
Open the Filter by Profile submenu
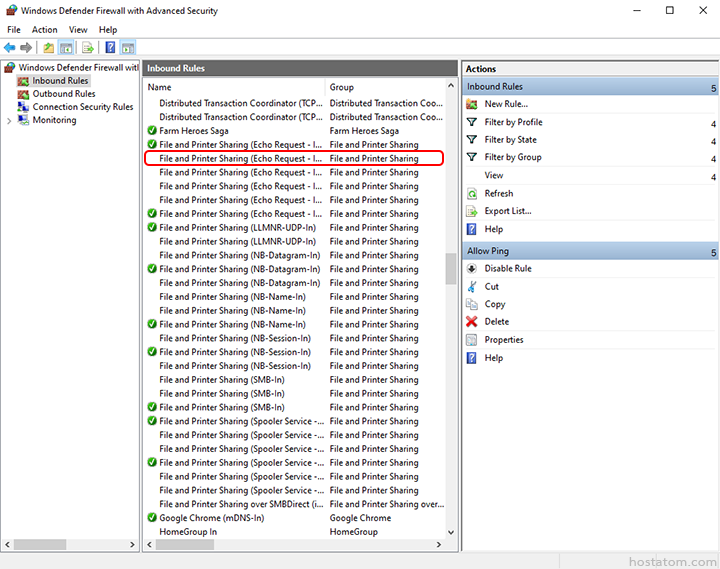pos(513,122)
